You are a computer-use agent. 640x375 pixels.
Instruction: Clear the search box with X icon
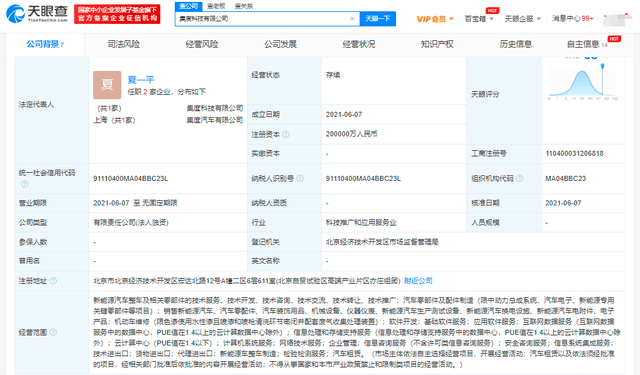click(x=352, y=18)
